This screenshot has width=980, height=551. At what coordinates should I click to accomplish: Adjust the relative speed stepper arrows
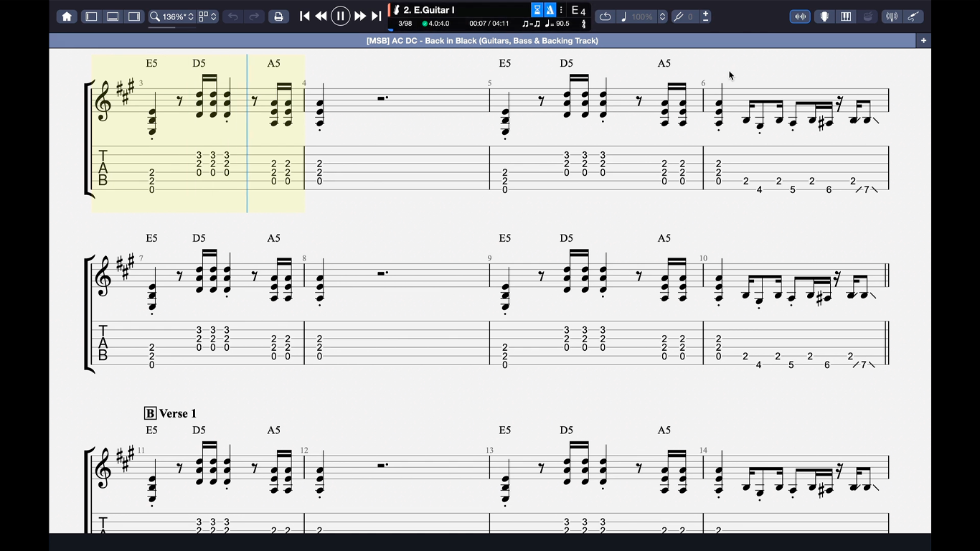pyautogui.click(x=662, y=17)
